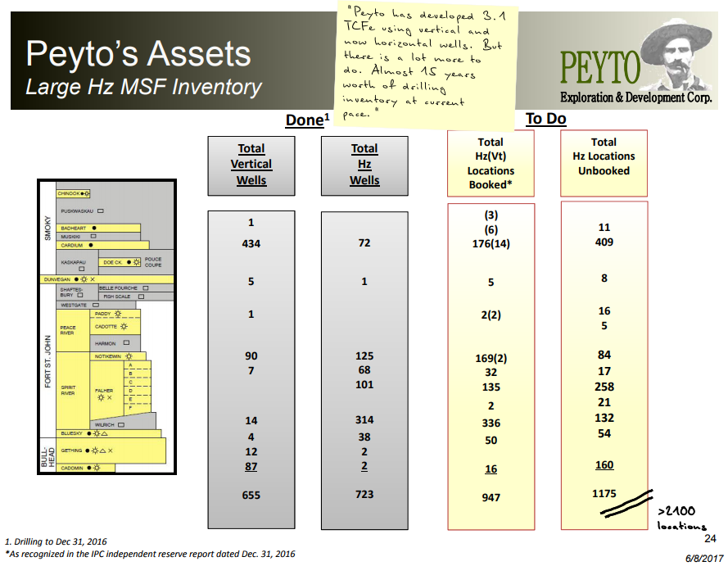Select the CADOTTE formation label
The height and width of the screenshot is (566, 728).
coord(106,327)
